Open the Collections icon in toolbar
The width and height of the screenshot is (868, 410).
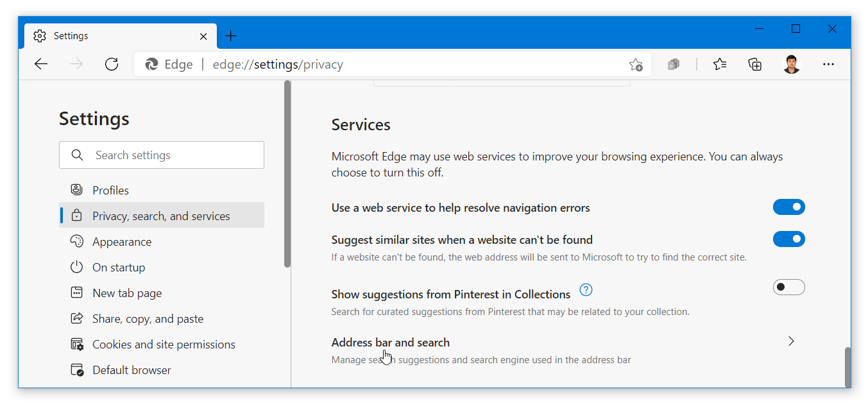[x=755, y=64]
